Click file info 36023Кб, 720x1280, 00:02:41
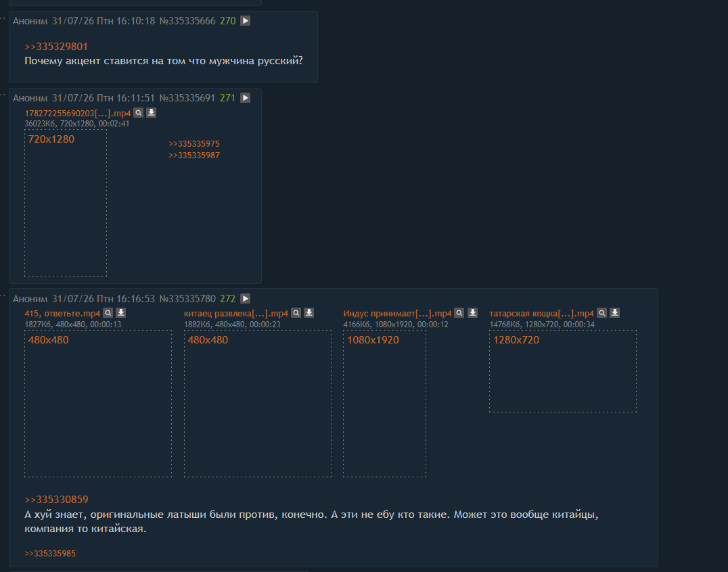The image size is (728, 572). tap(77, 124)
